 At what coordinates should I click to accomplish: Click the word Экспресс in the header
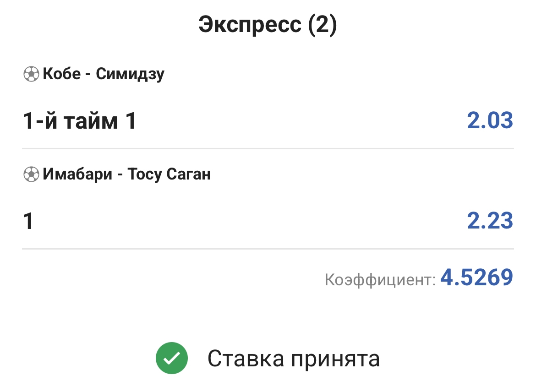(x=250, y=25)
